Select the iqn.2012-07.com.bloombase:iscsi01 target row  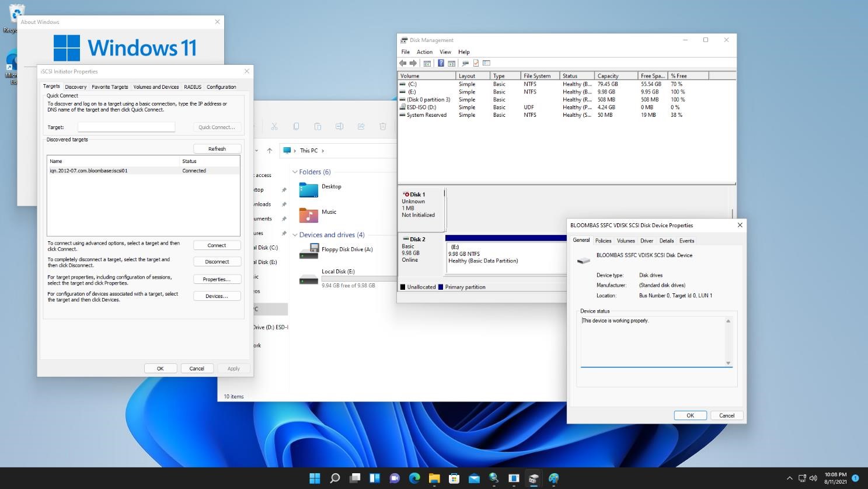(x=143, y=171)
